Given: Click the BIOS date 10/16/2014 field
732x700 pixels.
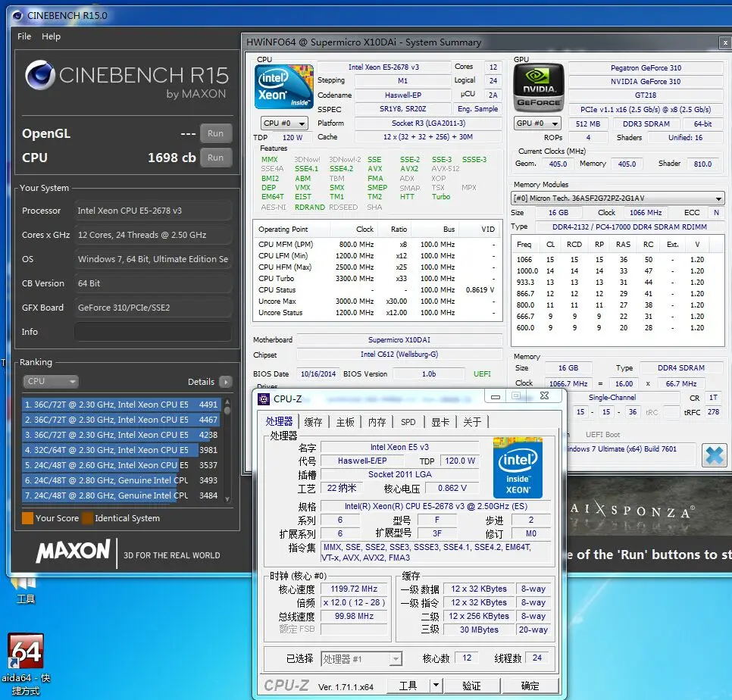Looking at the screenshot, I should (318, 373).
